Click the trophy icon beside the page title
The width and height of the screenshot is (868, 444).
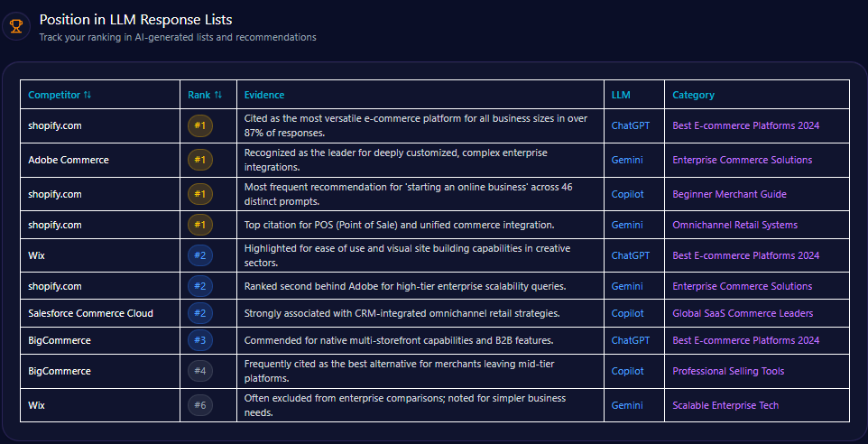click(15, 26)
